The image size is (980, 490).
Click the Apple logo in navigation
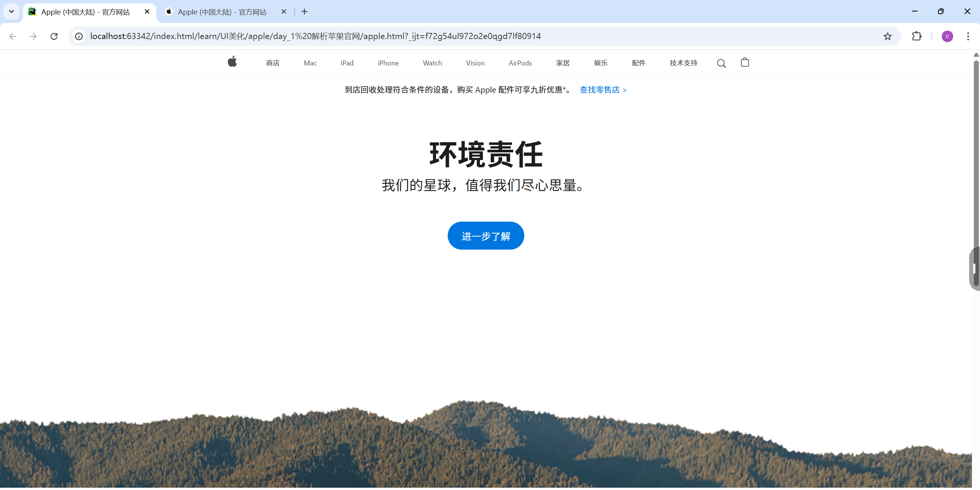coord(232,62)
